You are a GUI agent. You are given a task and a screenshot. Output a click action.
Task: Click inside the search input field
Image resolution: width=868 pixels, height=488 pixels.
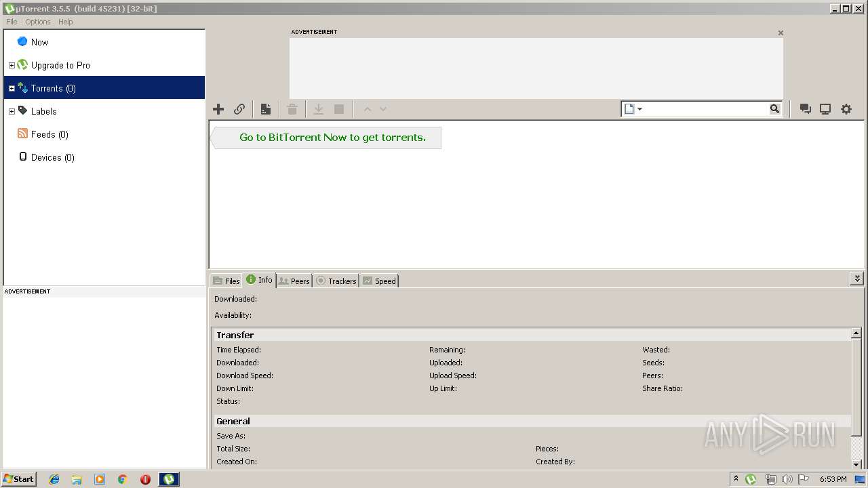[706, 109]
